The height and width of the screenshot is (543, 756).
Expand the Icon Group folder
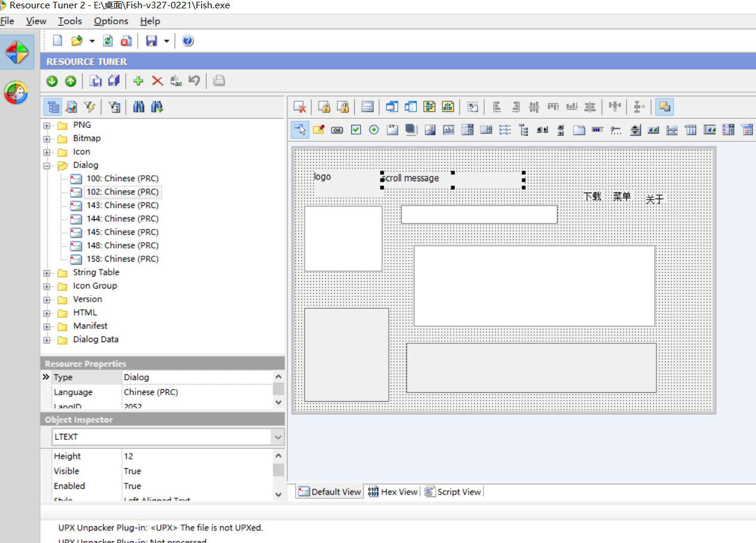click(47, 286)
